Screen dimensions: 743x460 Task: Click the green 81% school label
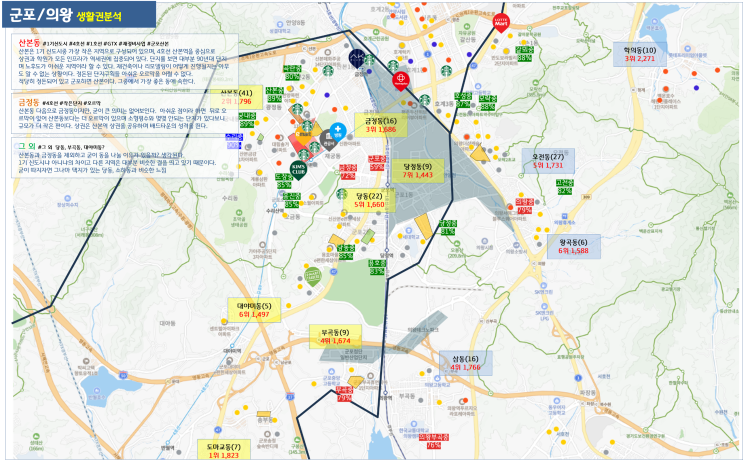[447, 227]
